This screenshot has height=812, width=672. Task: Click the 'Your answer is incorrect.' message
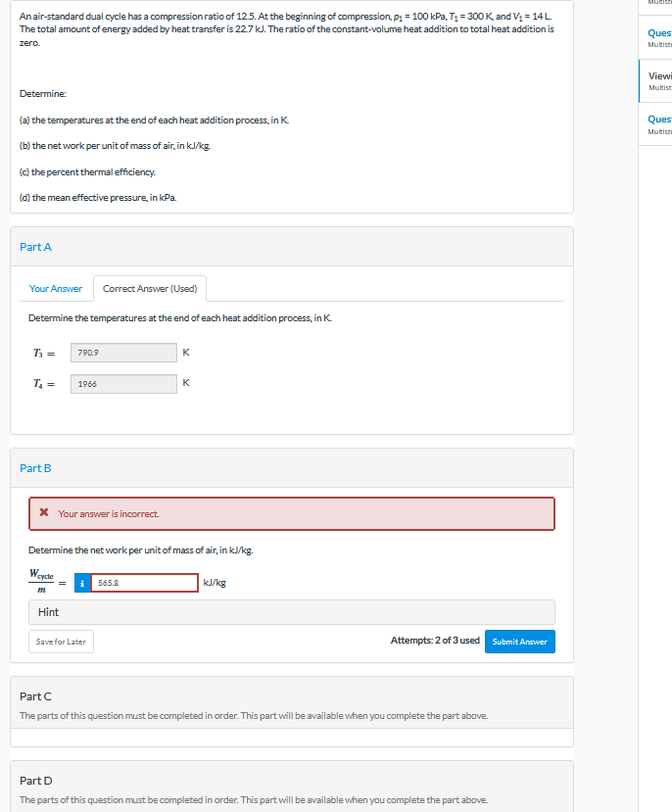click(x=108, y=513)
